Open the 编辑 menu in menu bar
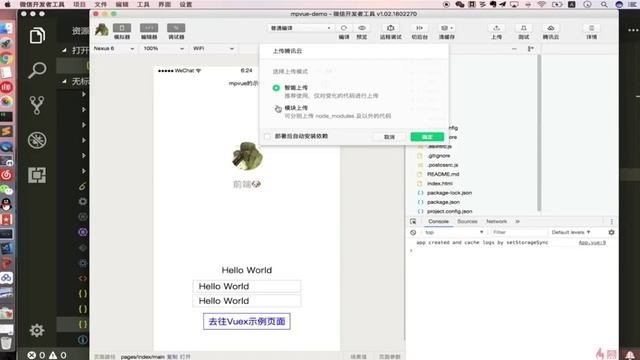The width and height of the screenshot is (640, 360). click(x=122, y=4)
